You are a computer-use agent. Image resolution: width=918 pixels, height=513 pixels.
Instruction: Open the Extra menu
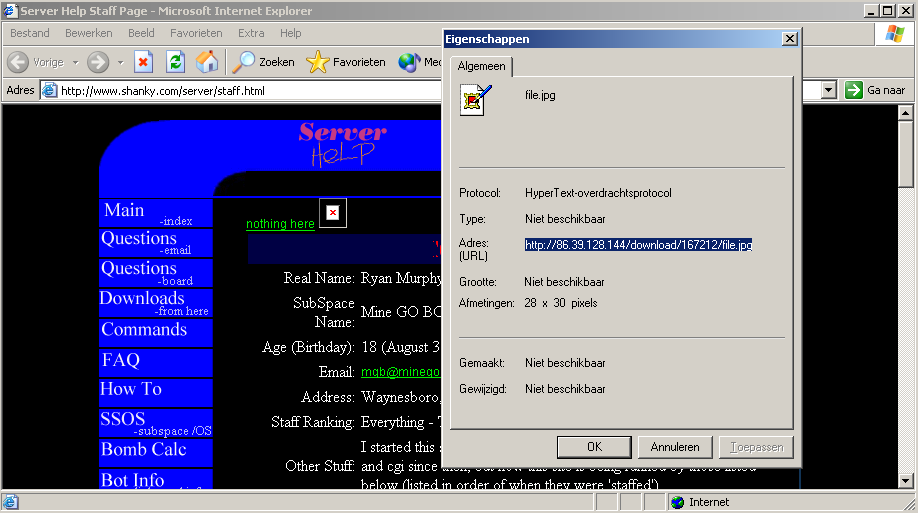[x=251, y=33]
